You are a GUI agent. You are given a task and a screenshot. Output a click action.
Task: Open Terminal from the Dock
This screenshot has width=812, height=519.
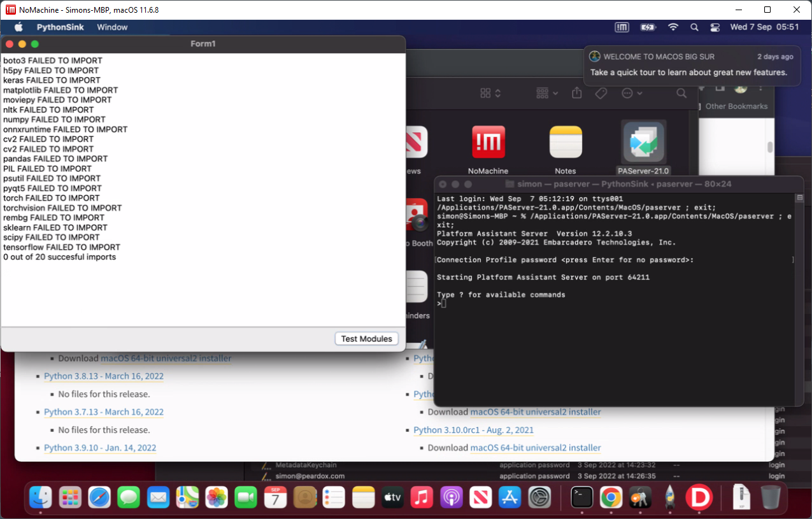pyautogui.click(x=581, y=497)
